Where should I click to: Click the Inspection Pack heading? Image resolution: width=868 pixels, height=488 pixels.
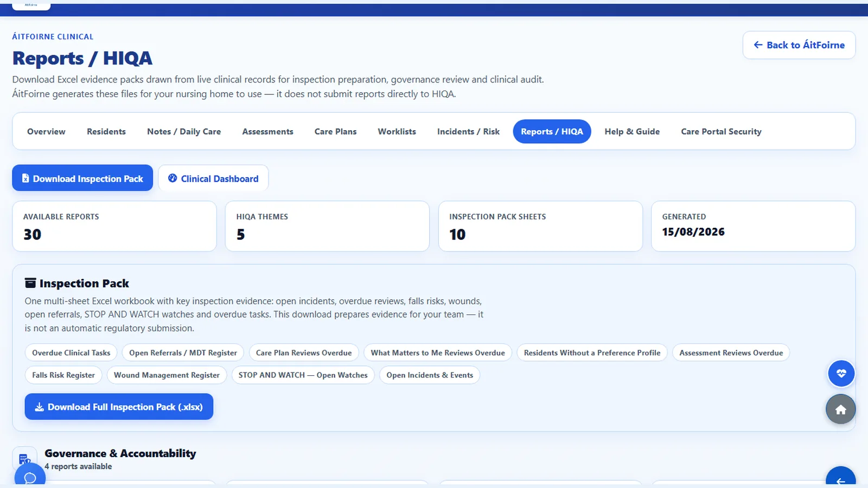point(84,284)
